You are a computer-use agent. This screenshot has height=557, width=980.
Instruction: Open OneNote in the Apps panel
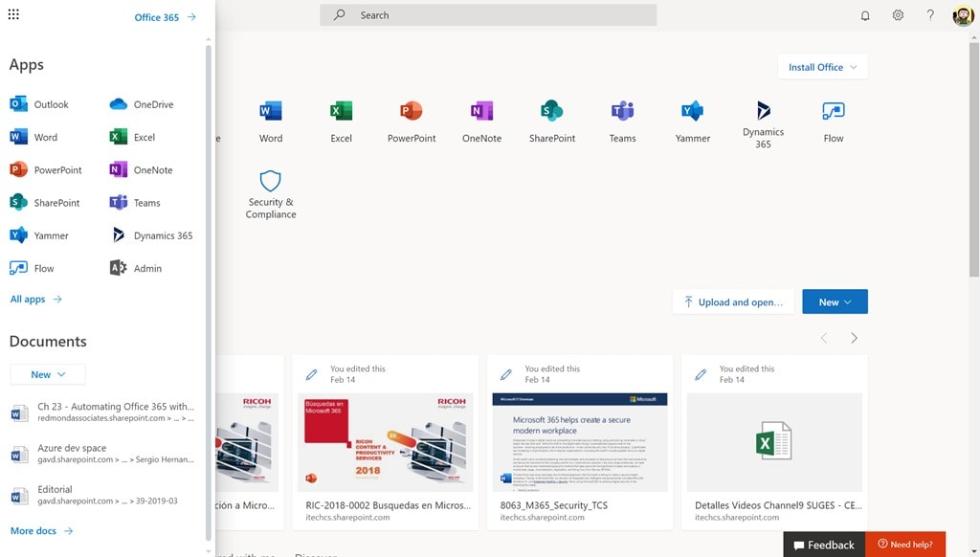click(x=142, y=170)
